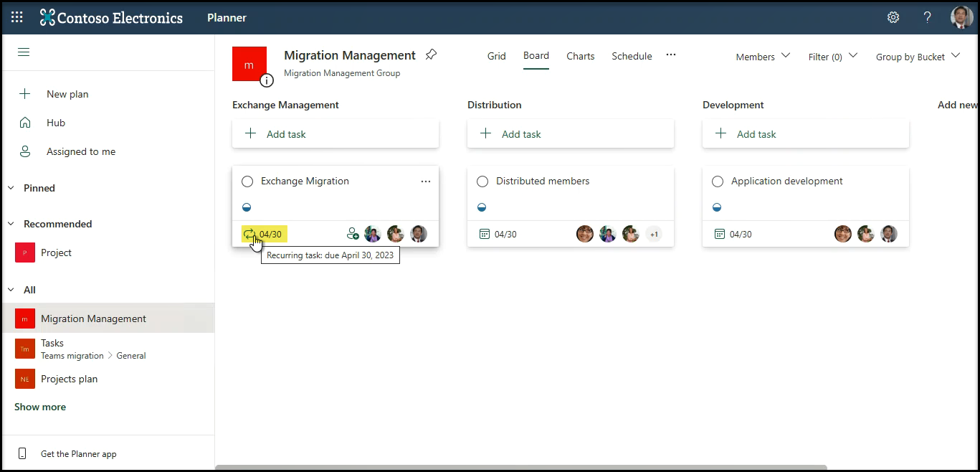980x472 pixels.
Task: Open the Schedule view
Action: click(631, 56)
